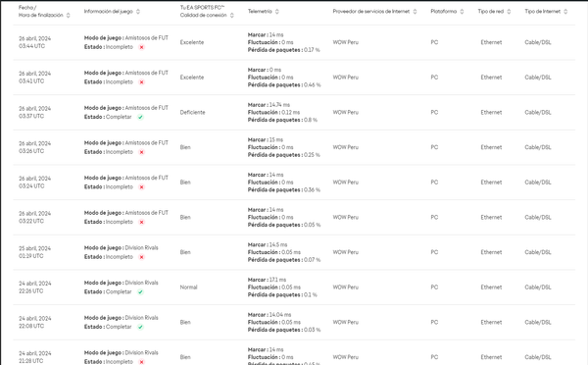The height and width of the screenshot is (365, 588).
Task: Sort by Fecha / Hora de finalización
Action: tap(68, 16)
